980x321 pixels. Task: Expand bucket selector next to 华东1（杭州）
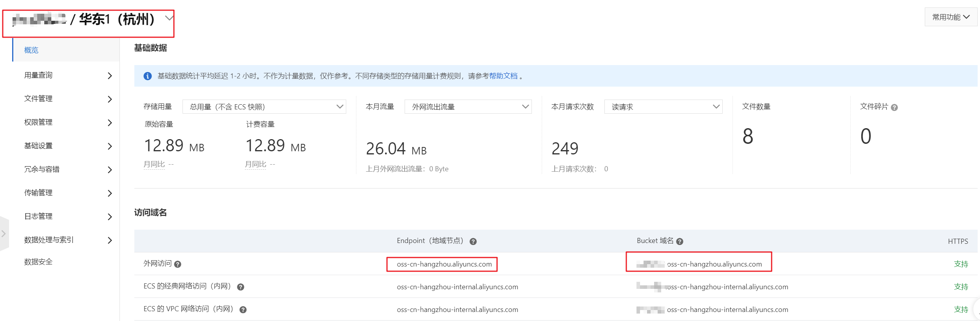[x=169, y=18]
